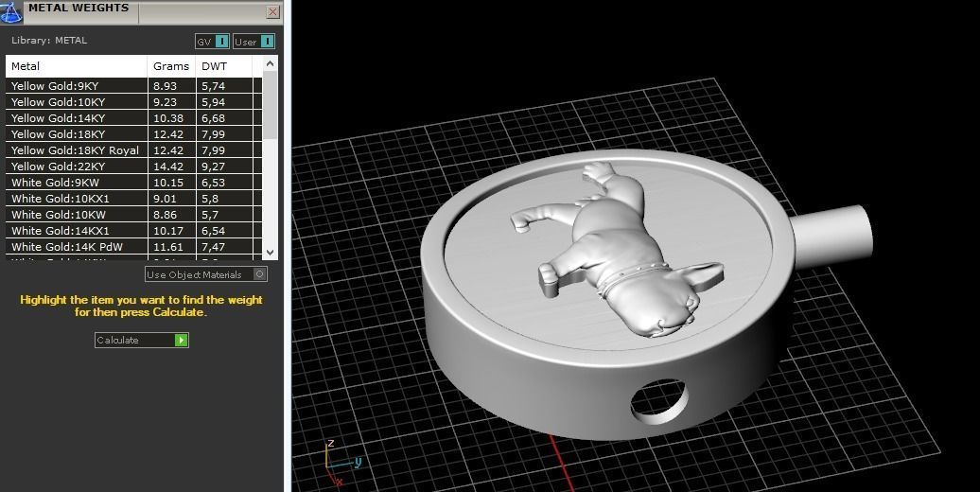
Task: Click the round hole in model's side
Action: 659,401
